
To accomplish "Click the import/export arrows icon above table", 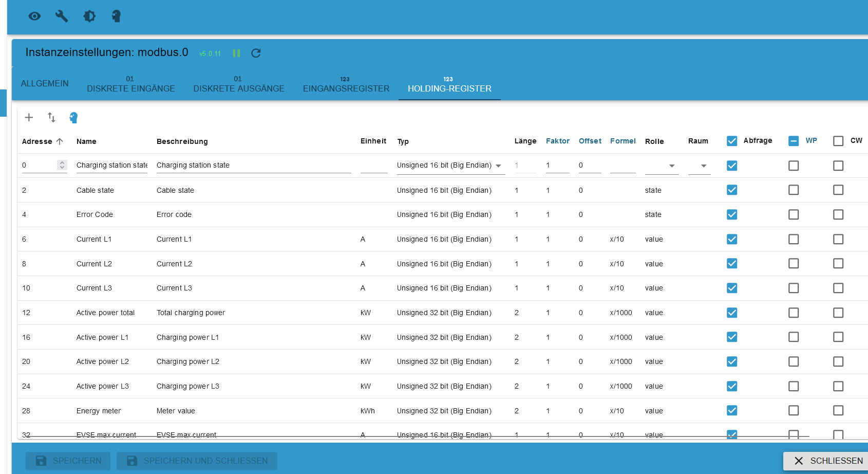I will [51, 118].
